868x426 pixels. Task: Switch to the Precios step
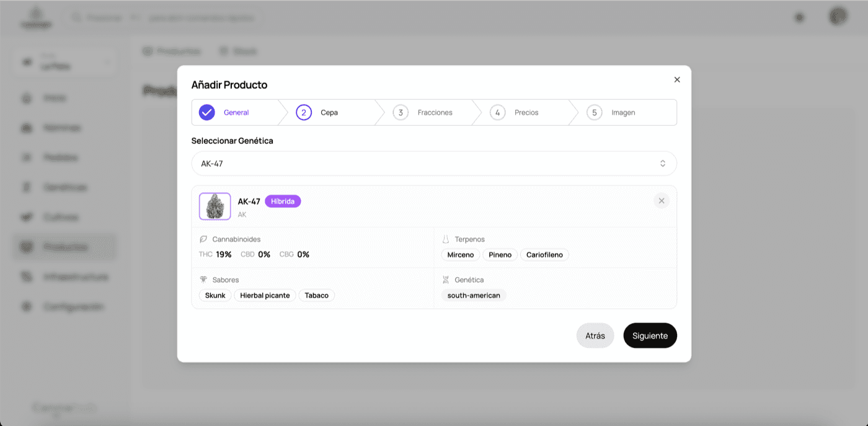[x=526, y=113]
